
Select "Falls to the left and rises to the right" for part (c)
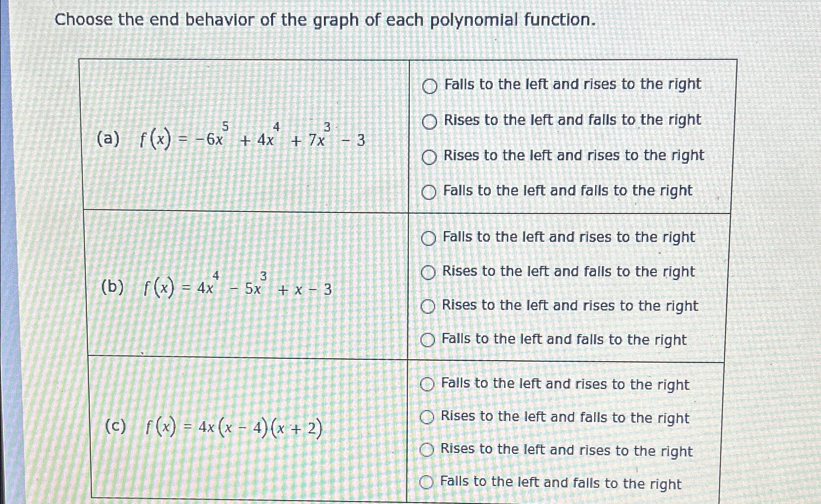coord(428,385)
